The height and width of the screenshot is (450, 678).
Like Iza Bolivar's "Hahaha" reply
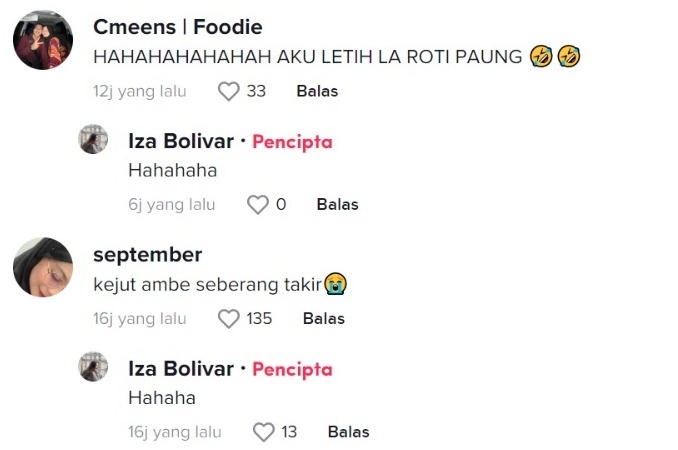coord(263,432)
